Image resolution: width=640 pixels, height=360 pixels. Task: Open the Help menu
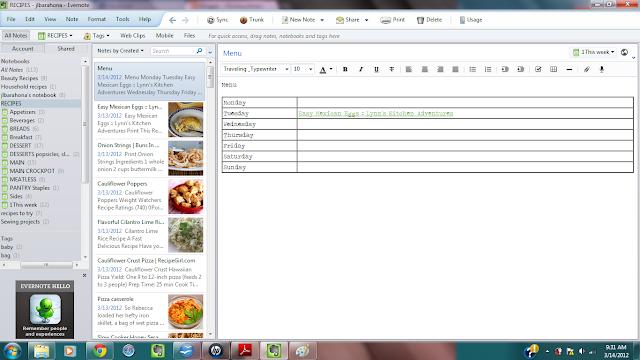pos(145,19)
